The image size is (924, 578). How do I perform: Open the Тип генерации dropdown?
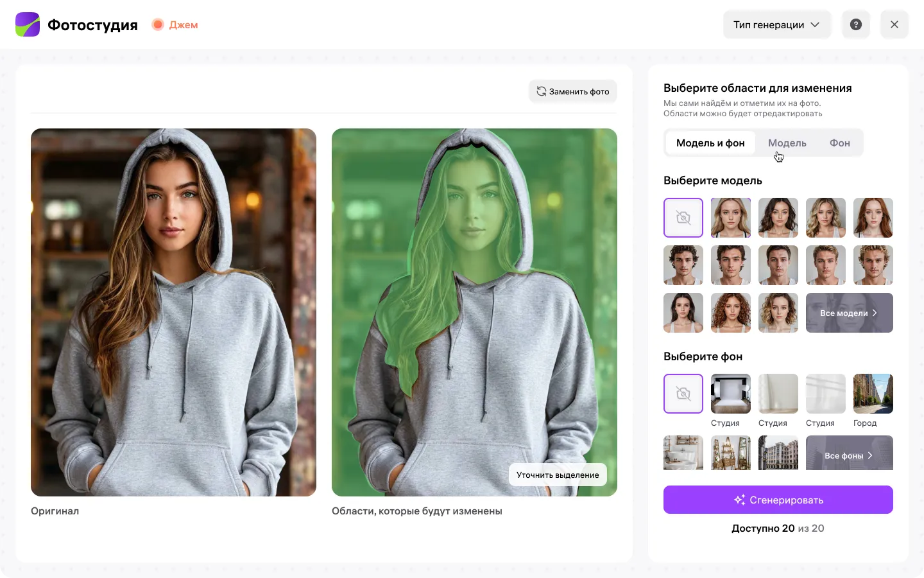pyautogui.click(x=776, y=24)
